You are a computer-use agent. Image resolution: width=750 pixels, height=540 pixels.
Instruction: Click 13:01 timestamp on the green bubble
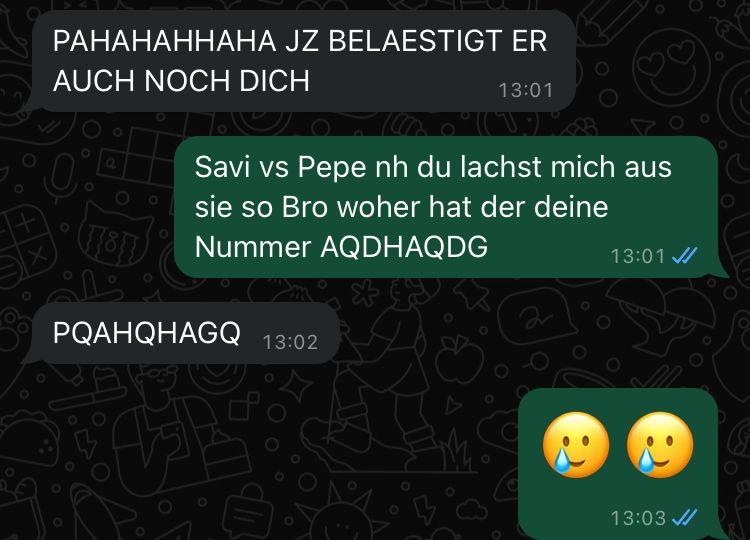(638, 256)
